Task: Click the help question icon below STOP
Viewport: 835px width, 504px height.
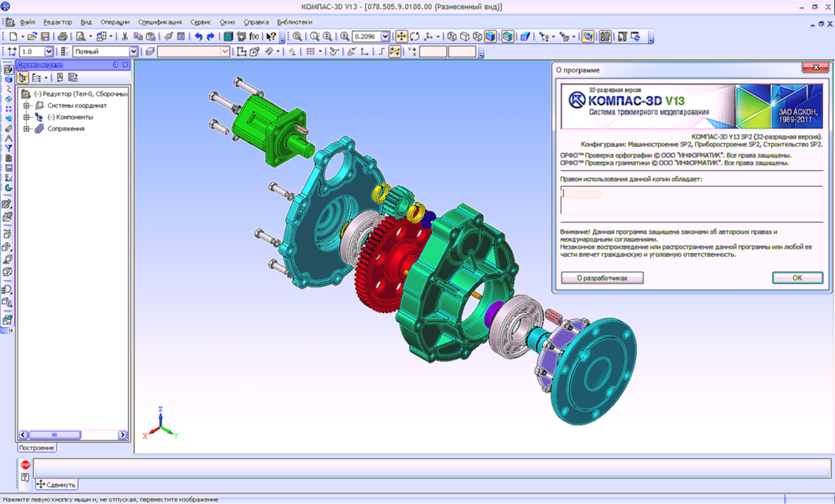Action: click(x=25, y=477)
